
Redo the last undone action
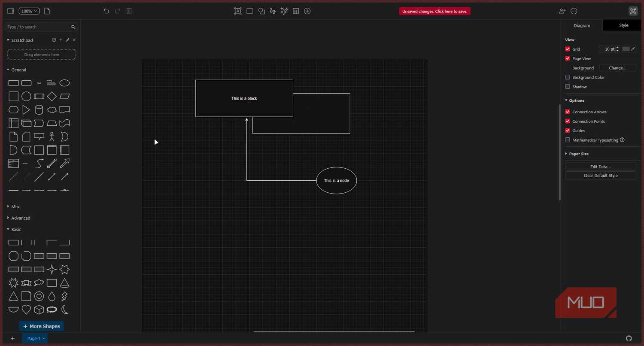(118, 11)
